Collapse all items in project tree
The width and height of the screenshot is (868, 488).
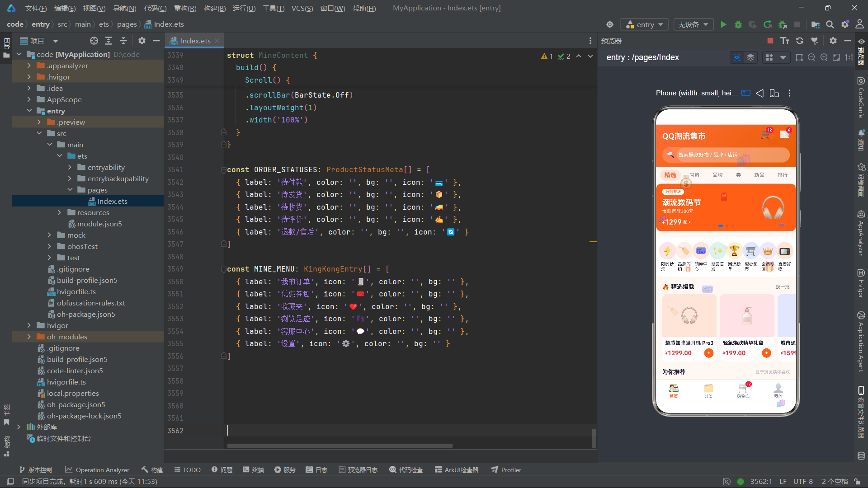click(x=123, y=41)
